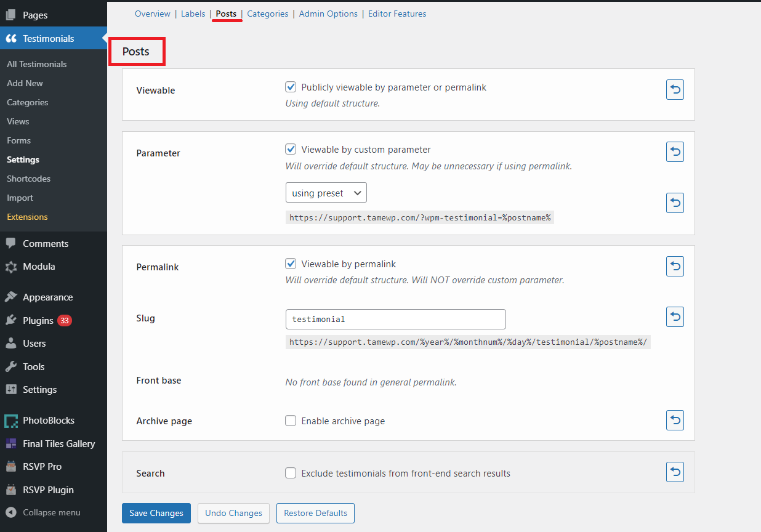The width and height of the screenshot is (761, 532).
Task: Open the Views submenu link
Action: pyautogui.click(x=18, y=121)
